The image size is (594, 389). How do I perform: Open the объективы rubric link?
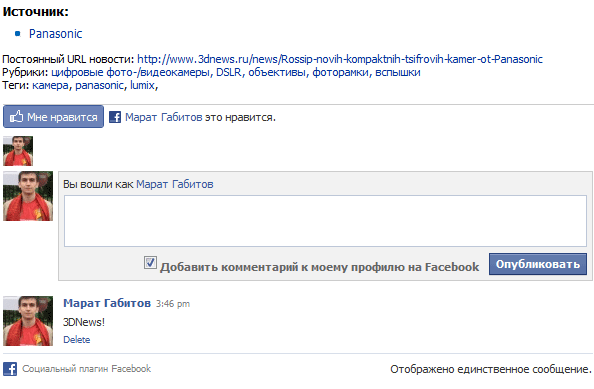[277, 72]
